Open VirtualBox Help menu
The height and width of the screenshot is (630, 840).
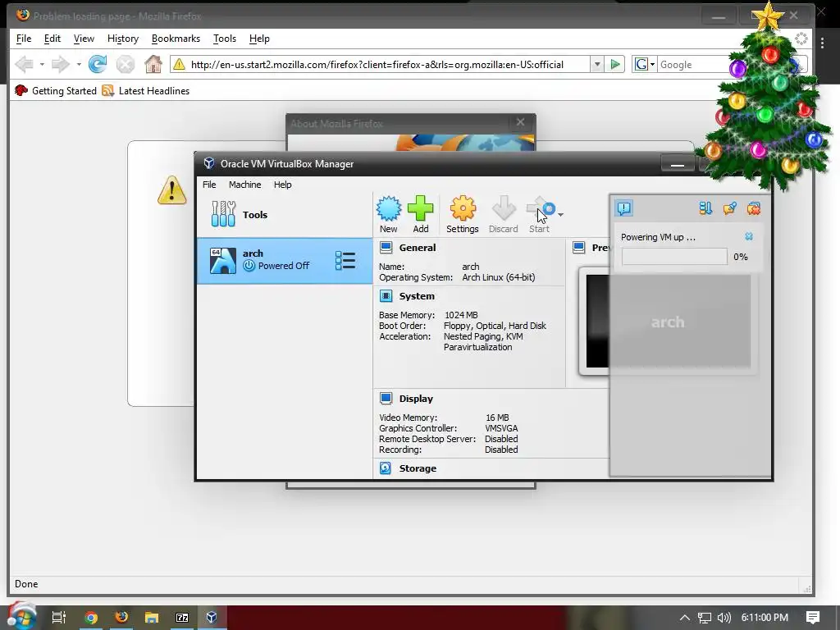pos(282,185)
